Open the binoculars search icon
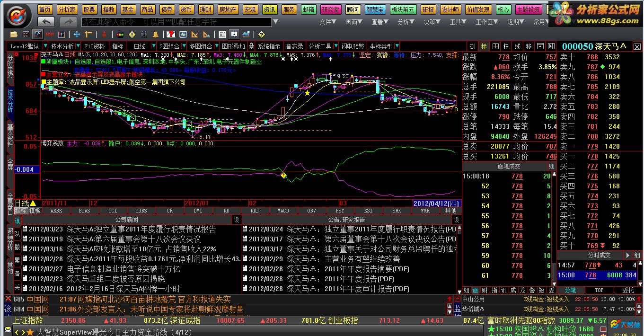This screenshot has height=336, width=644. pos(144,35)
